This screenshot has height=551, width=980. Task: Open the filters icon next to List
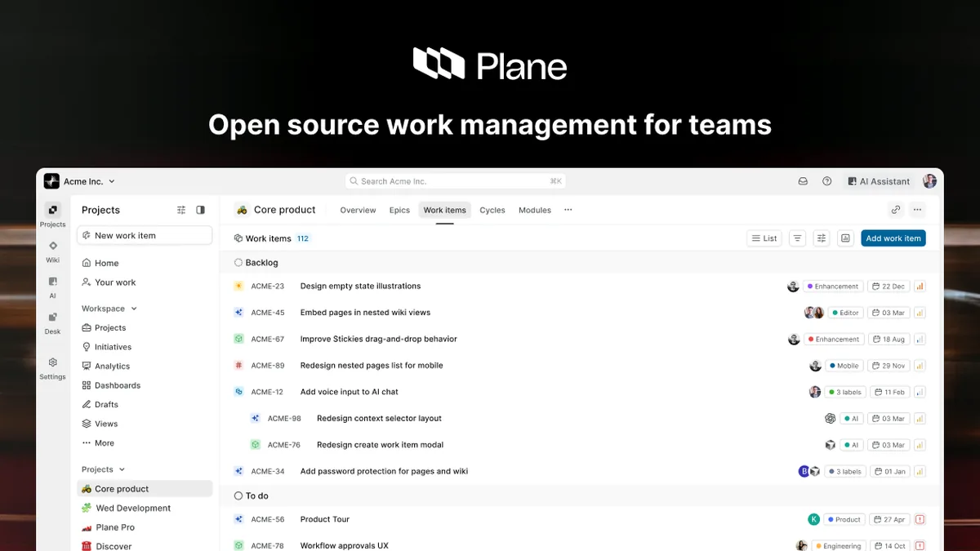(798, 238)
